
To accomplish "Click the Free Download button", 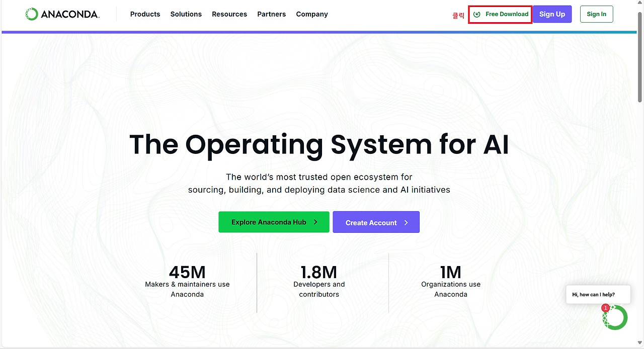I will tap(500, 14).
